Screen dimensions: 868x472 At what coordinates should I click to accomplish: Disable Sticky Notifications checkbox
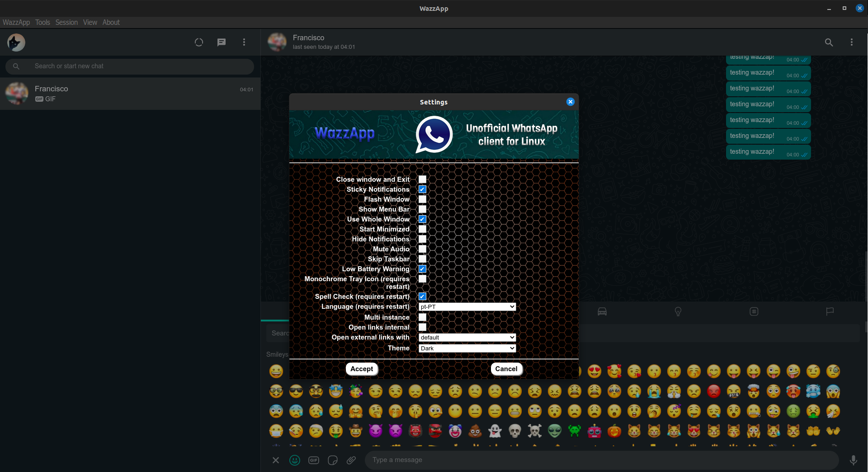pos(422,189)
